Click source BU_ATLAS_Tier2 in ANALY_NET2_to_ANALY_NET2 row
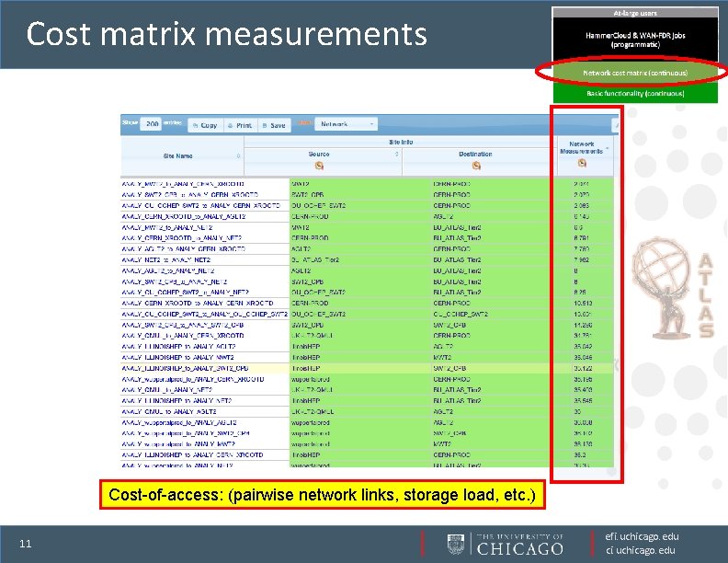 click(x=314, y=259)
